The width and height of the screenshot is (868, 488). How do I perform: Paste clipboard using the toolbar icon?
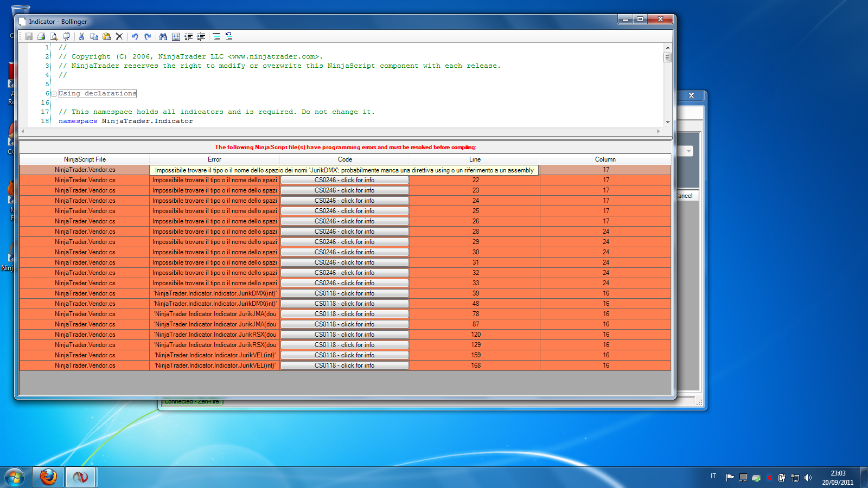click(107, 36)
